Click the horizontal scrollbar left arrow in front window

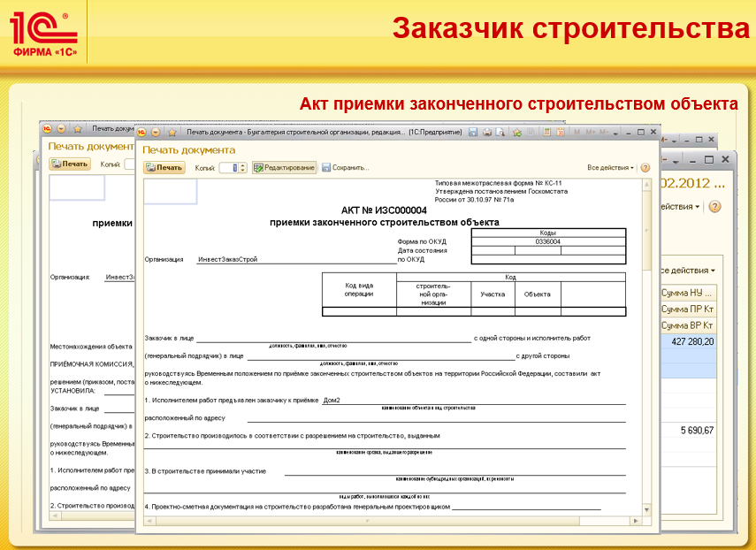pyautogui.click(x=149, y=521)
